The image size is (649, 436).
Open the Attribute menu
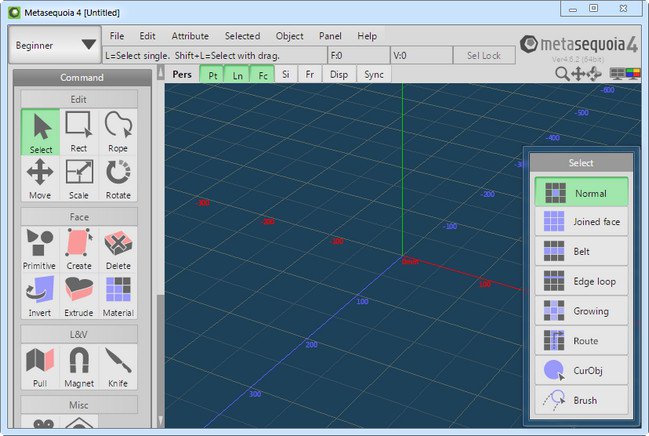click(190, 36)
